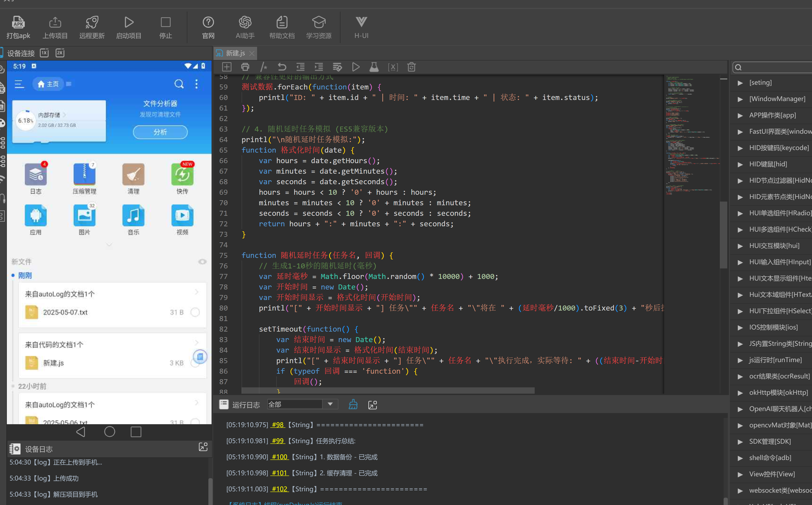812x505 pixels.
Task: Click the add new file editor icon
Action: 227,67
